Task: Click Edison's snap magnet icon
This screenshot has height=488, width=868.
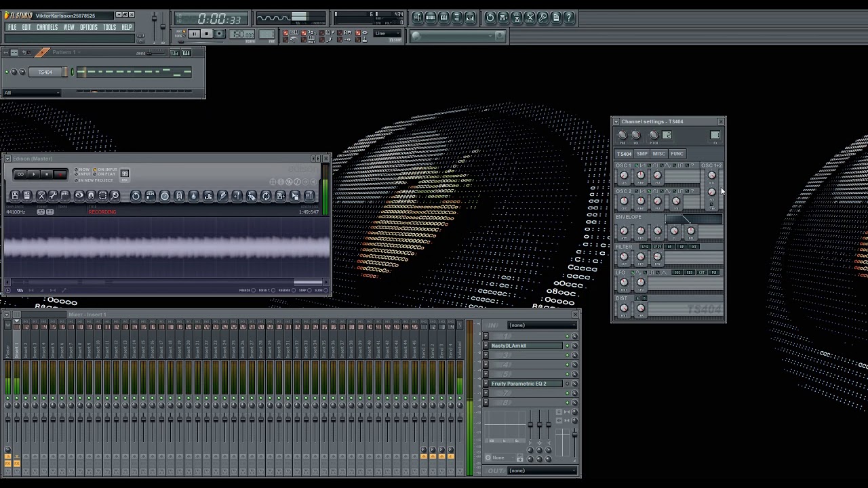Action: [91, 196]
